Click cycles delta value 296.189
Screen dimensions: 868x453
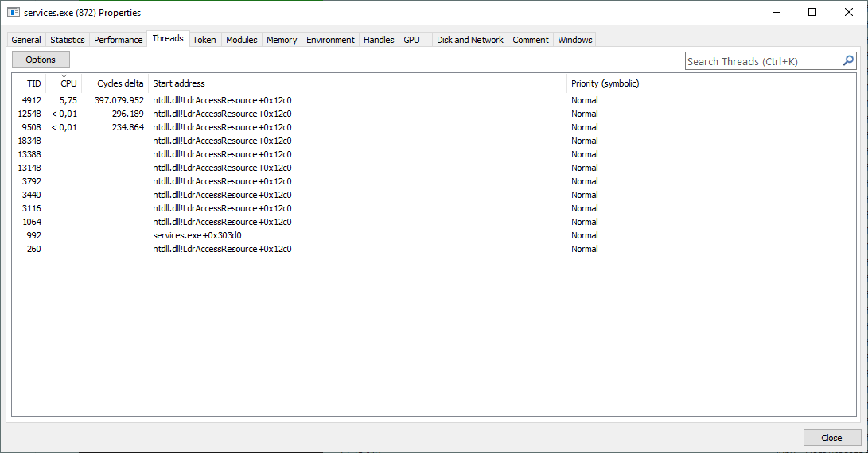click(127, 114)
